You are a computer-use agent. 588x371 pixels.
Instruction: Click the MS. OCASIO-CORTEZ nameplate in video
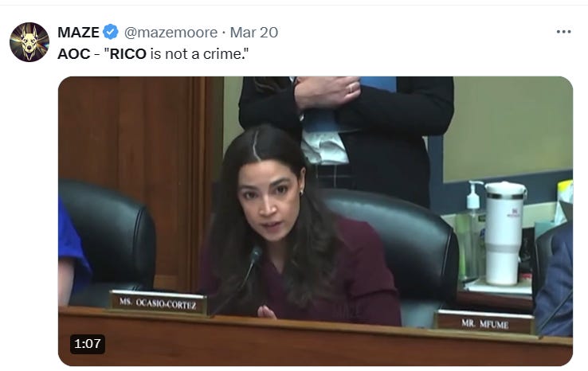click(x=158, y=303)
